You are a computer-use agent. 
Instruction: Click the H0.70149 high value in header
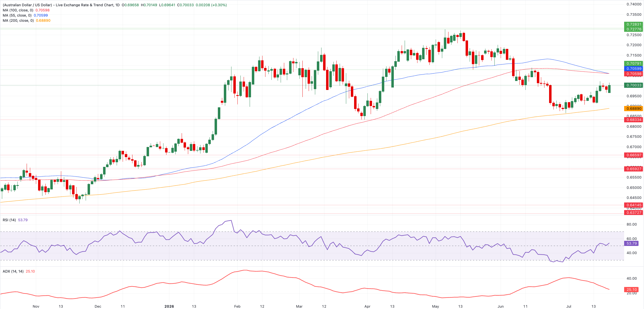pos(149,5)
